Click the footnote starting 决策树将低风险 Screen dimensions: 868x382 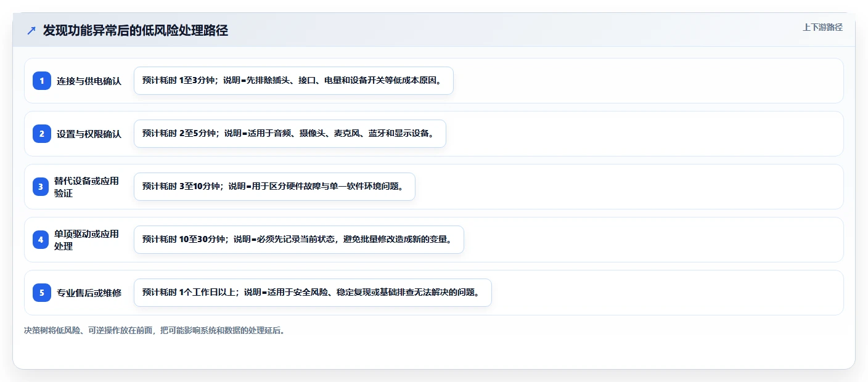click(x=154, y=330)
